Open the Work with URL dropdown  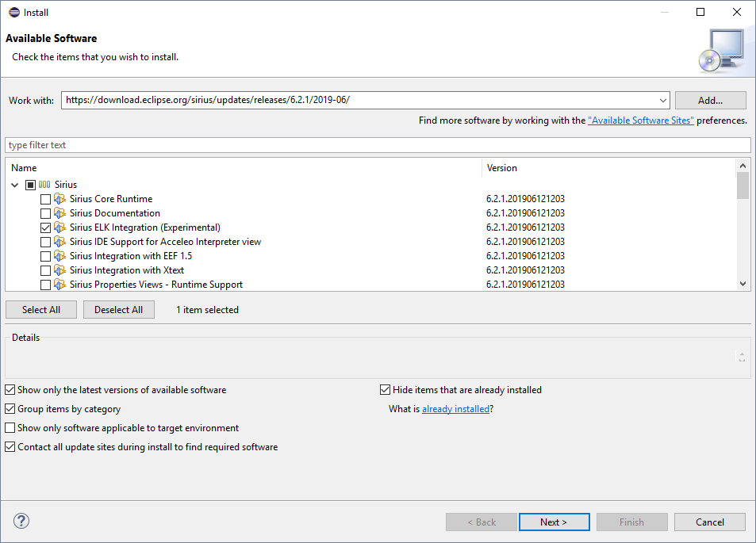point(662,101)
